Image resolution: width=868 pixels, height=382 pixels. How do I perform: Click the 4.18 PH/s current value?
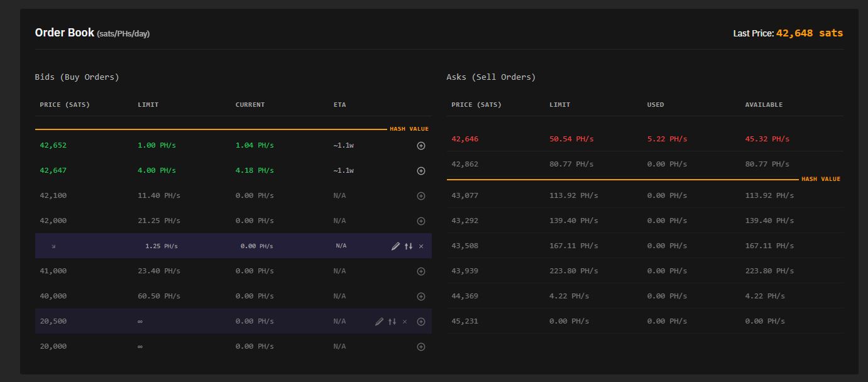(255, 170)
